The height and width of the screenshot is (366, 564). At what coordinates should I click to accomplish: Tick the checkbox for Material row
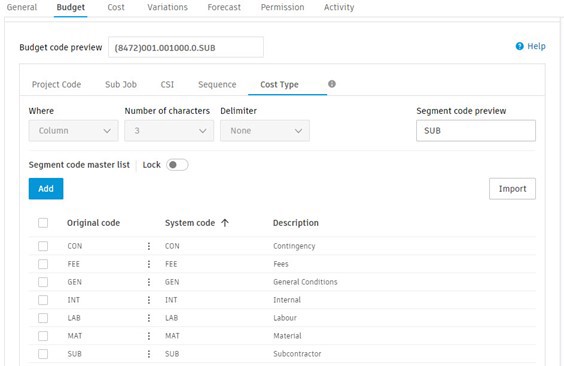click(43, 336)
